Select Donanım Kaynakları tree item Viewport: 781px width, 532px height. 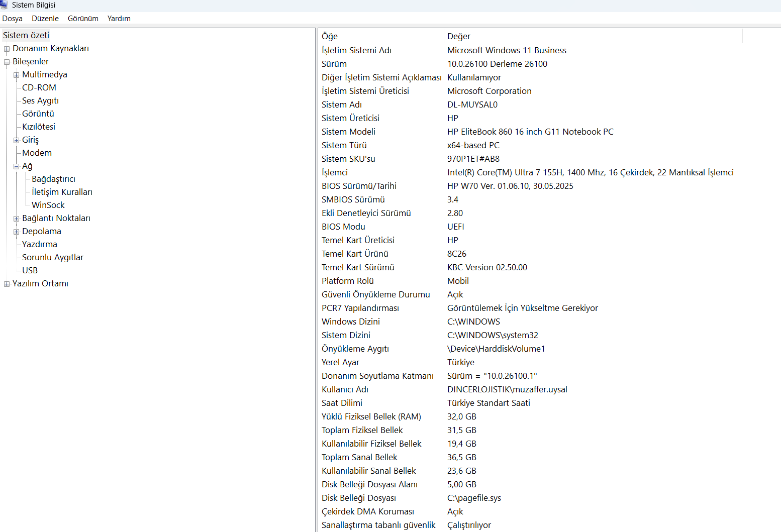[51, 48]
